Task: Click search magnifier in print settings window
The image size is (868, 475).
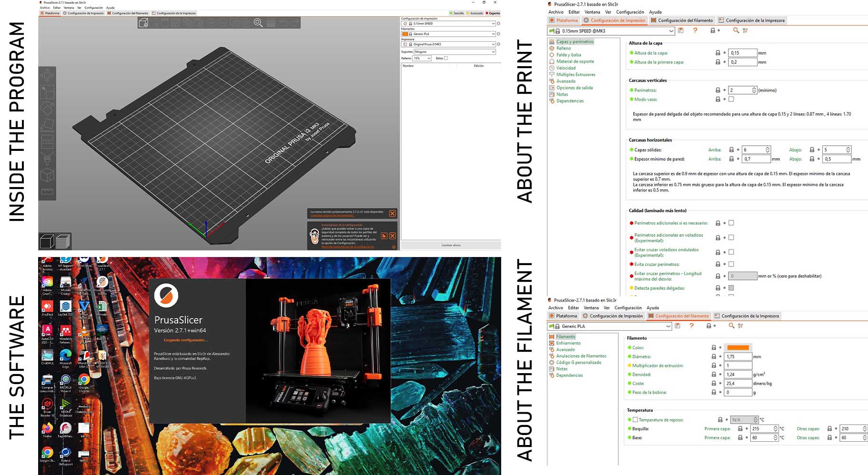Action: (736, 30)
